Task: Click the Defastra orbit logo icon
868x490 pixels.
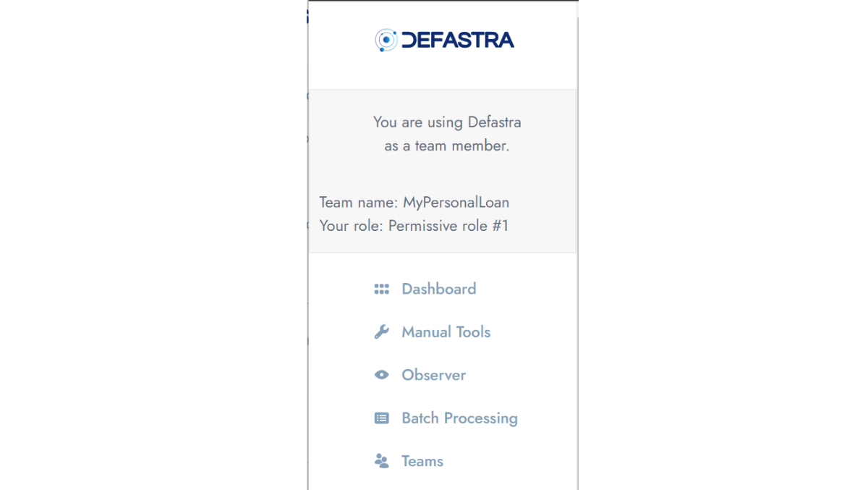Action: tap(386, 40)
